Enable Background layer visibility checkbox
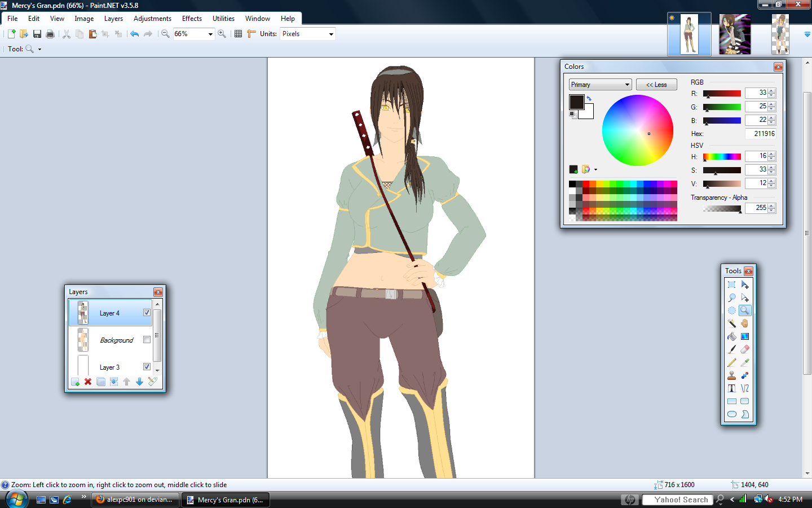This screenshot has height=508, width=812. pyautogui.click(x=147, y=340)
